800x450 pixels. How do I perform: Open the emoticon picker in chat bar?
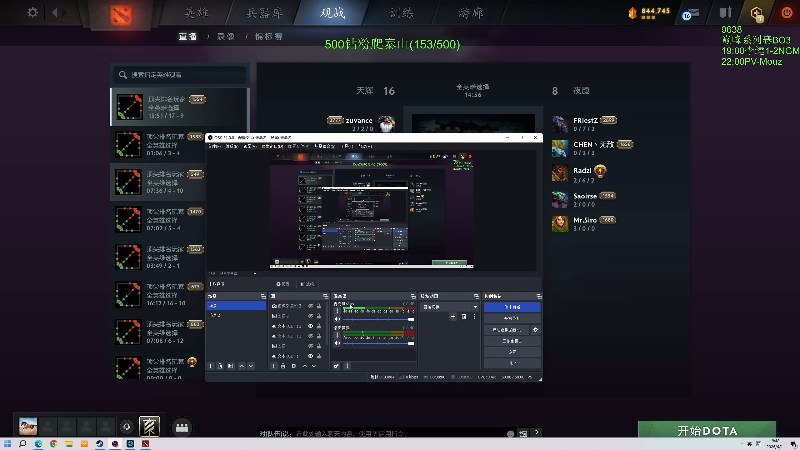pos(510,434)
